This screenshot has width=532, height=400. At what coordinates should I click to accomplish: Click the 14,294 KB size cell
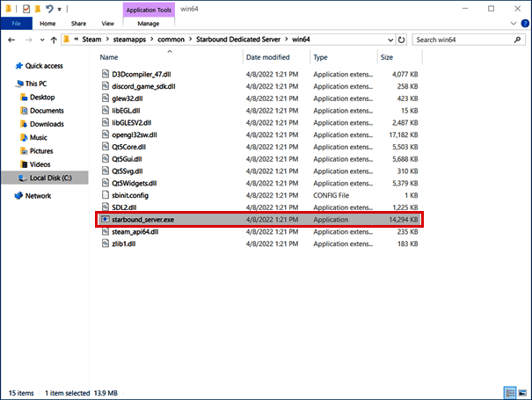click(404, 220)
